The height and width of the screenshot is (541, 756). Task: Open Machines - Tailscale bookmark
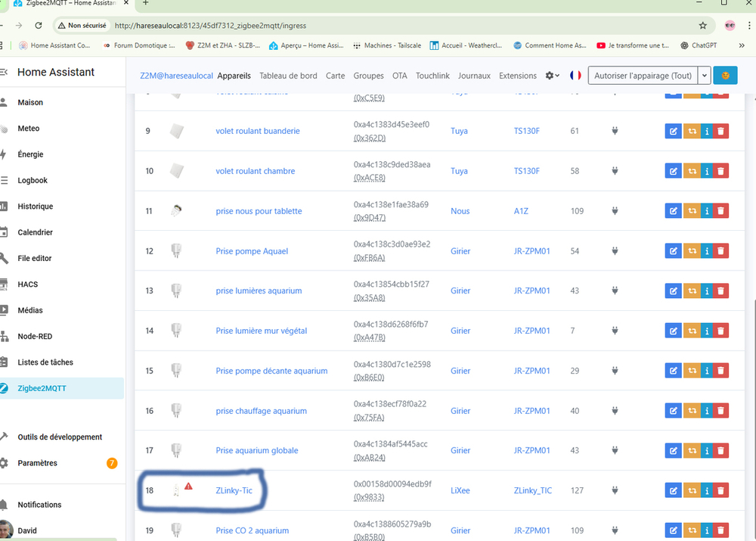point(386,45)
